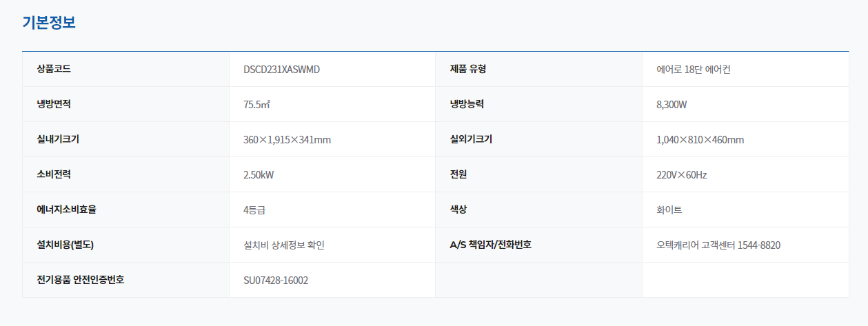Click the A/S 책임자/전화번호 label
Image resolution: width=868 pixels, height=326 pixels.
[490, 245]
